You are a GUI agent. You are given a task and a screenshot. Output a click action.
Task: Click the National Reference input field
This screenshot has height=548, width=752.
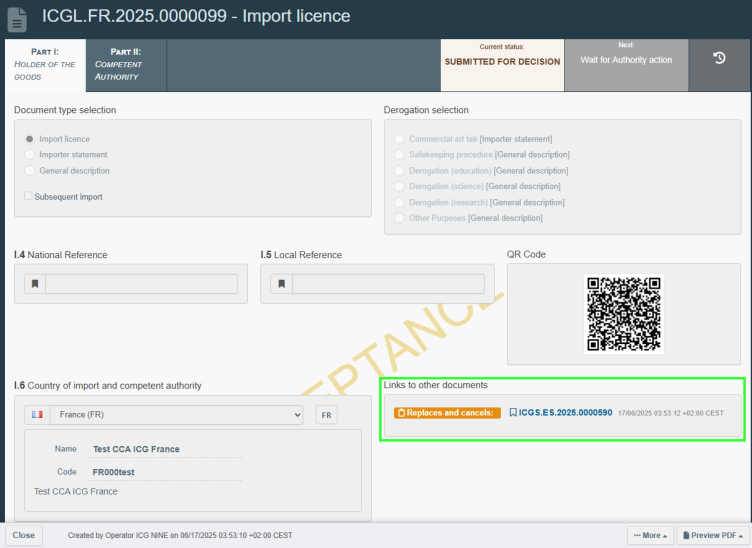click(141, 284)
